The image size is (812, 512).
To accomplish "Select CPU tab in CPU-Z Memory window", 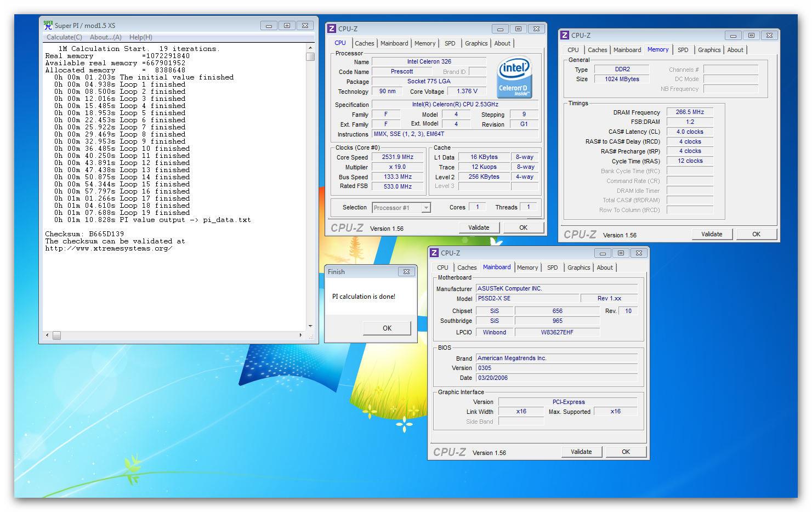I will pyautogui.click(x=573, y=50).
